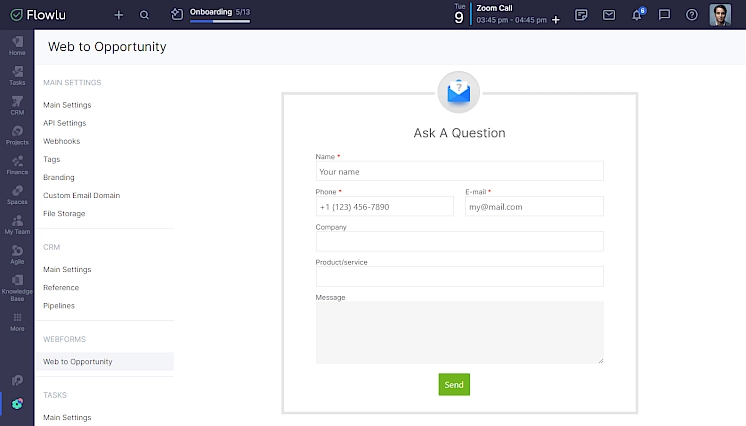746x426 pixels.
Task: Open Custom Email Domain settings
Action: pyautogui.click(x=81, y=195)
